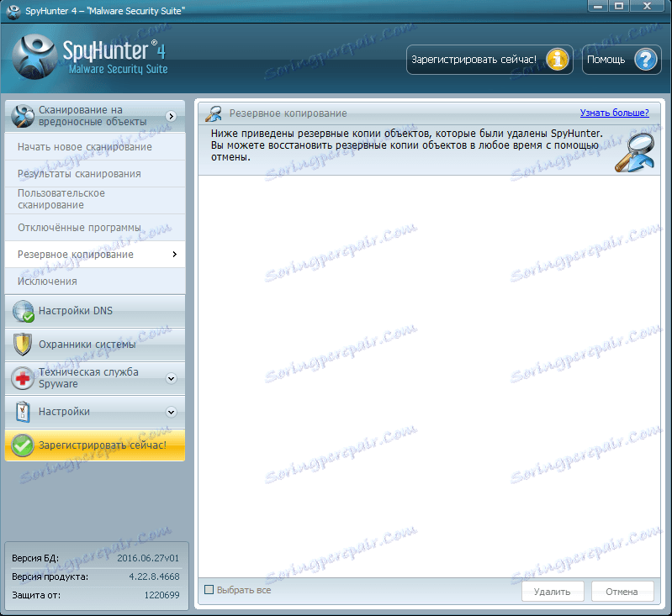Screen dimensions: 672x616
Task: Click the Версия продукта: label
Action: 50,577
